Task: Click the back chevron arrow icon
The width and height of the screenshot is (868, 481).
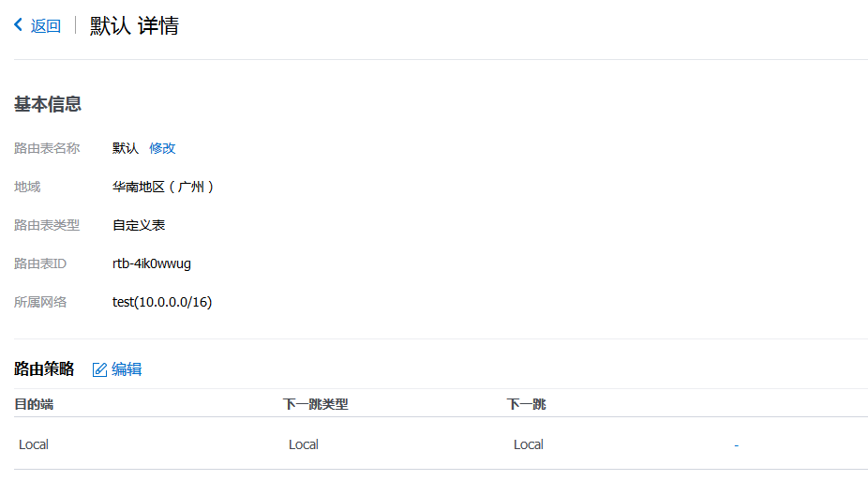Action: tap(19, 25)
